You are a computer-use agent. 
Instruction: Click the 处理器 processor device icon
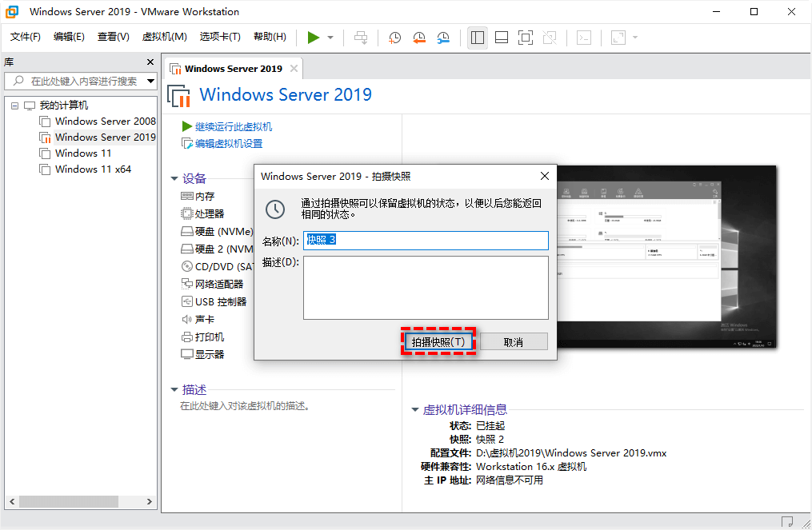(187, 213)
